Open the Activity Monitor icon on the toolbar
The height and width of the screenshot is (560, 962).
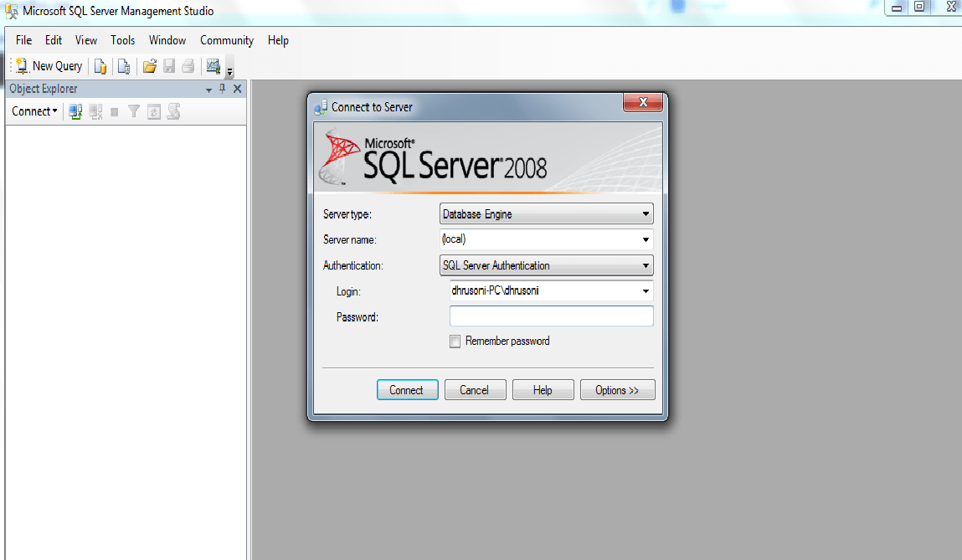point(214,66)
